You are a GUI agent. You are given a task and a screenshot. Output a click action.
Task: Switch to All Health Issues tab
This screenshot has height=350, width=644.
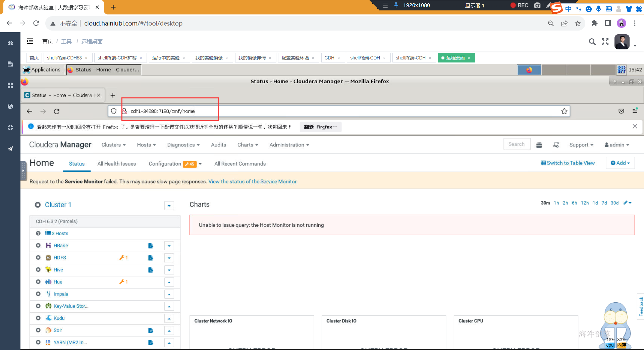coord(117,164)
